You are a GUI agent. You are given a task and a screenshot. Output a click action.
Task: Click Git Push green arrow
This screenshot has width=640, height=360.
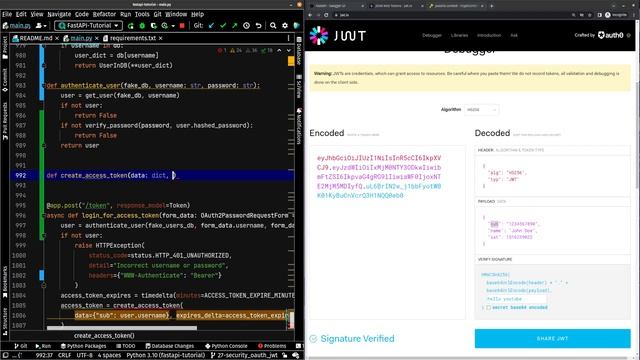[235, 26]
